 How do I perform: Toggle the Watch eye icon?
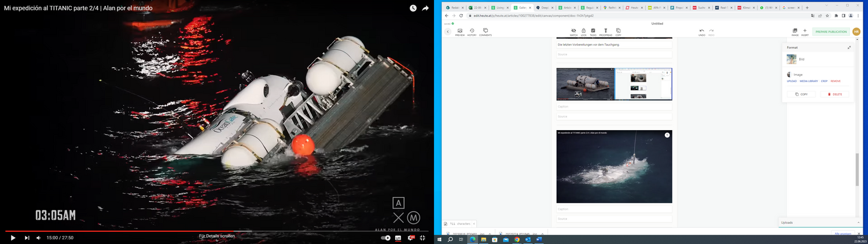coord(573,32)
